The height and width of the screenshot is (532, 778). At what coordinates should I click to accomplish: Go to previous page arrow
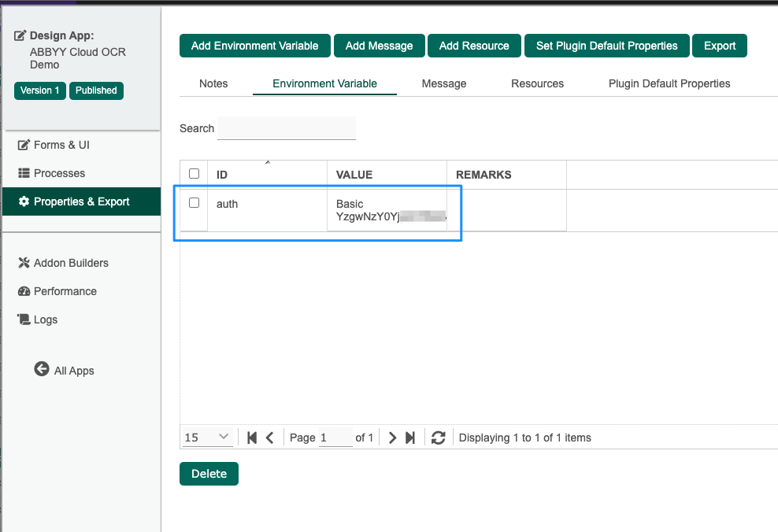270,438
